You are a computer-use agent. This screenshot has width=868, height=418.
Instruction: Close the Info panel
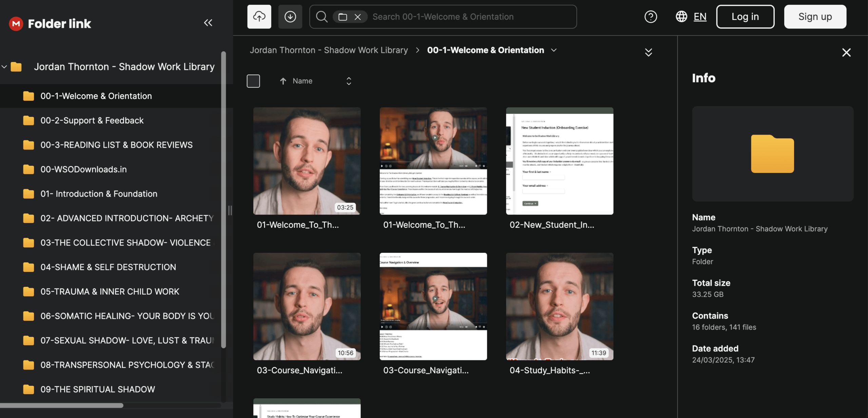(846, 53)
